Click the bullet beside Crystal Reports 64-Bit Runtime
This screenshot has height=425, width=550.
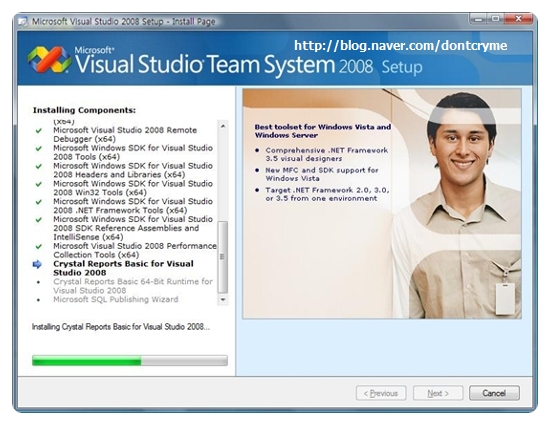pyautogui.click(x=38, y=282)
